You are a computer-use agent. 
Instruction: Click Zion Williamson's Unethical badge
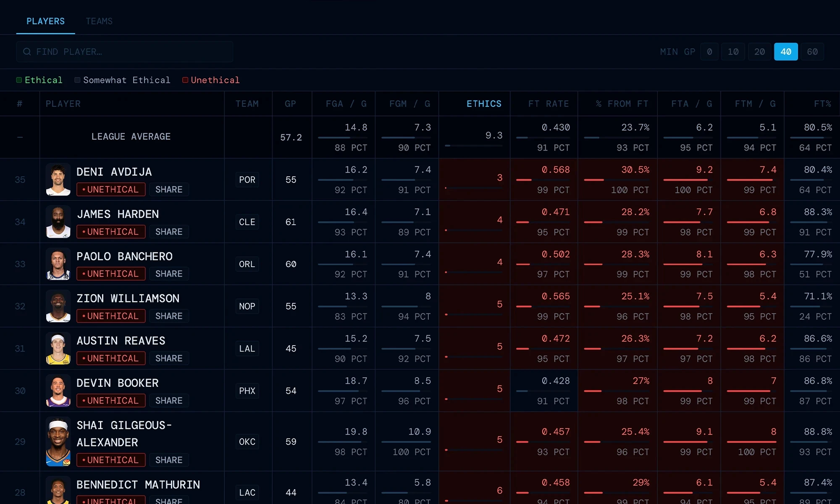point(111,316)
